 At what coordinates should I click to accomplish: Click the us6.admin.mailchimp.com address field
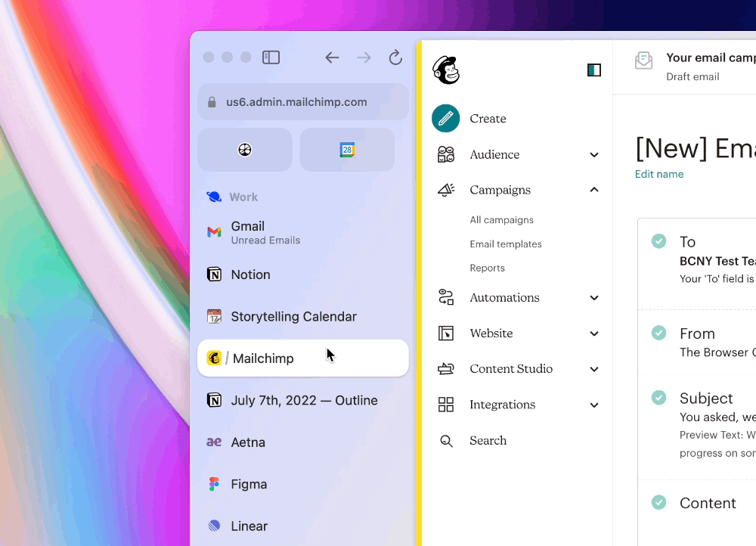click(303, 102)
